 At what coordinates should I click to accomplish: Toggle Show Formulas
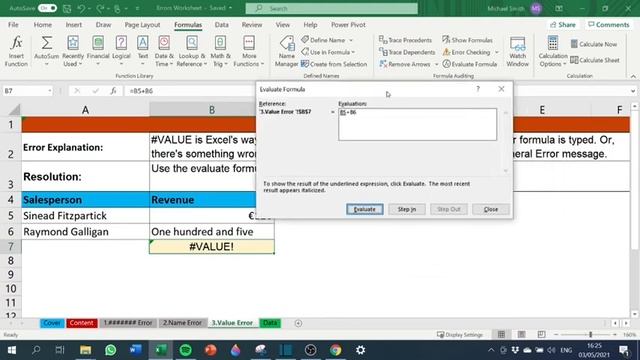coord(467,40)
